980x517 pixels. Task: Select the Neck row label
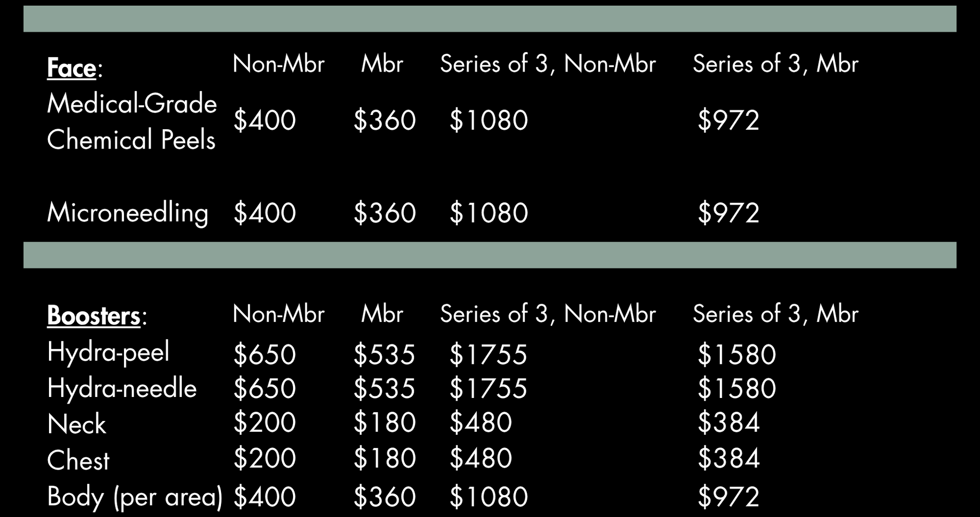point(77,424)
